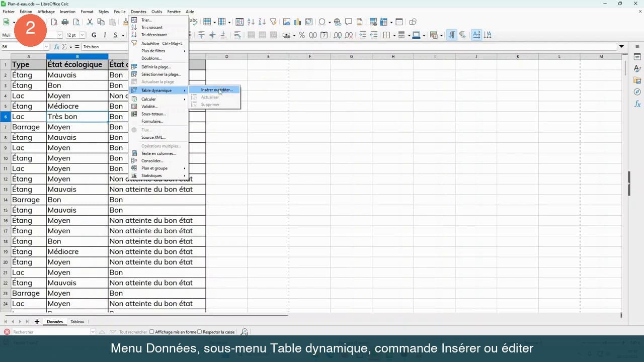Switch to the Données sheet tab

point(55,322)
